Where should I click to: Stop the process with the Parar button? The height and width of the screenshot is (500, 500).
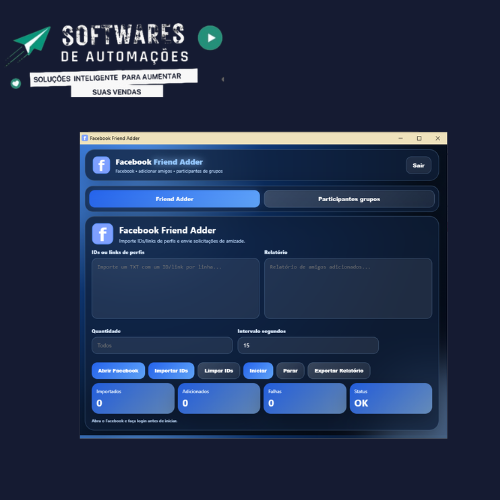pos(290,371)
